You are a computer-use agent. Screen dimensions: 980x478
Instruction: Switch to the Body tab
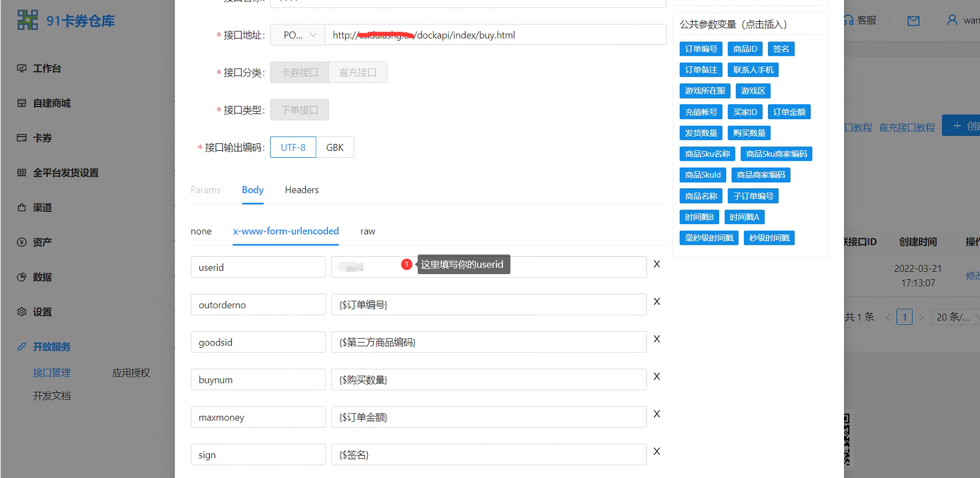pos(253,190)
